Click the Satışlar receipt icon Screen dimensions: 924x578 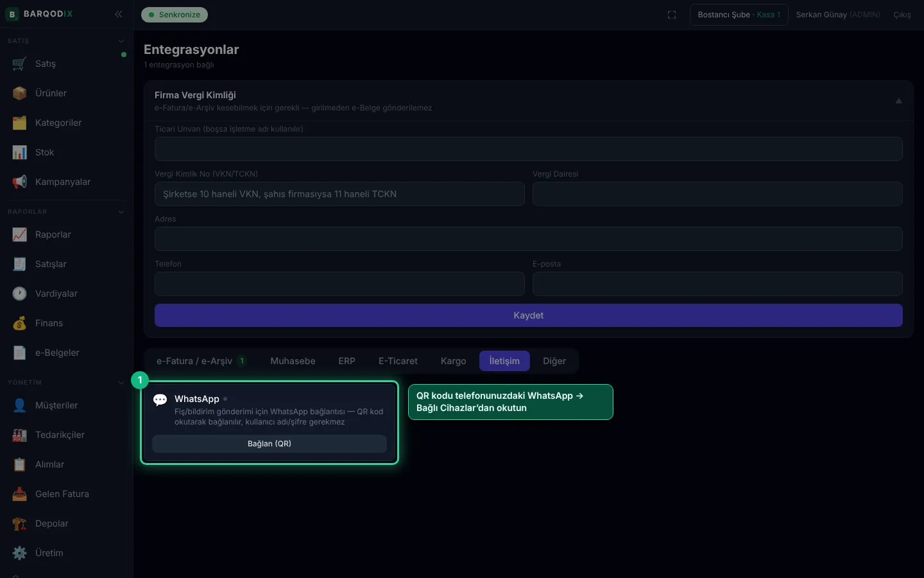click(x=19, y=264)
